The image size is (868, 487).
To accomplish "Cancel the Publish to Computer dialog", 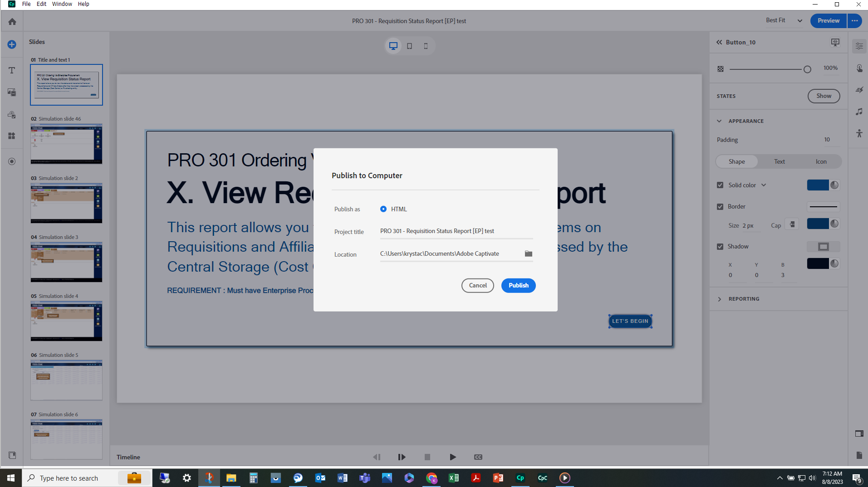I will tap(477, 286).
